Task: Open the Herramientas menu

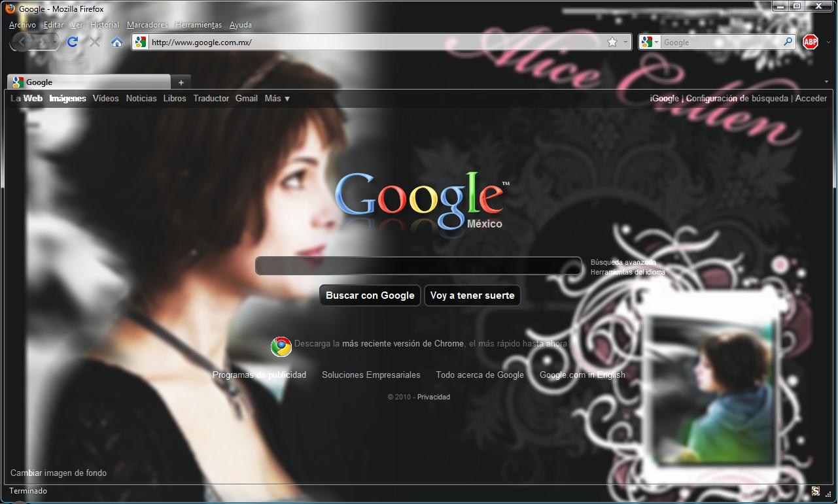Action: 199,25
